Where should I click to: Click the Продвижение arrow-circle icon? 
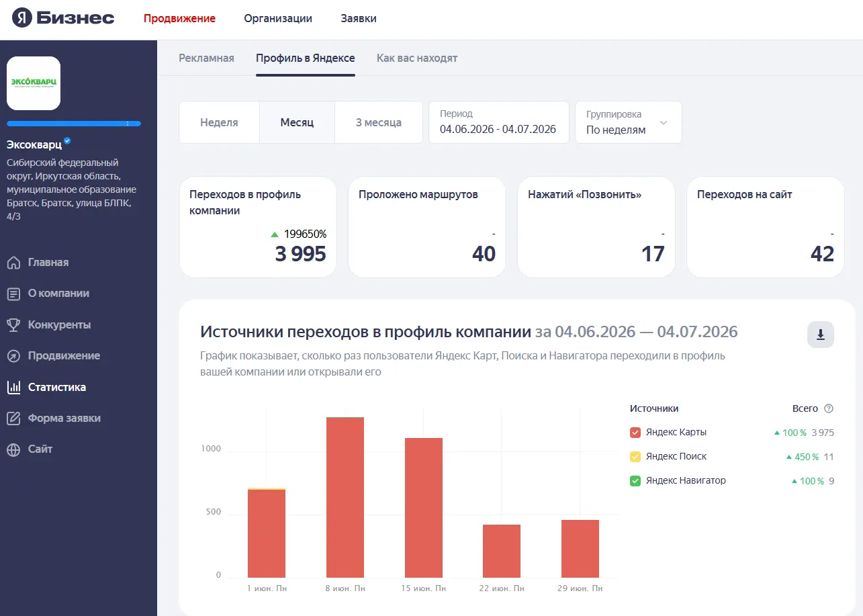(13, 356)
